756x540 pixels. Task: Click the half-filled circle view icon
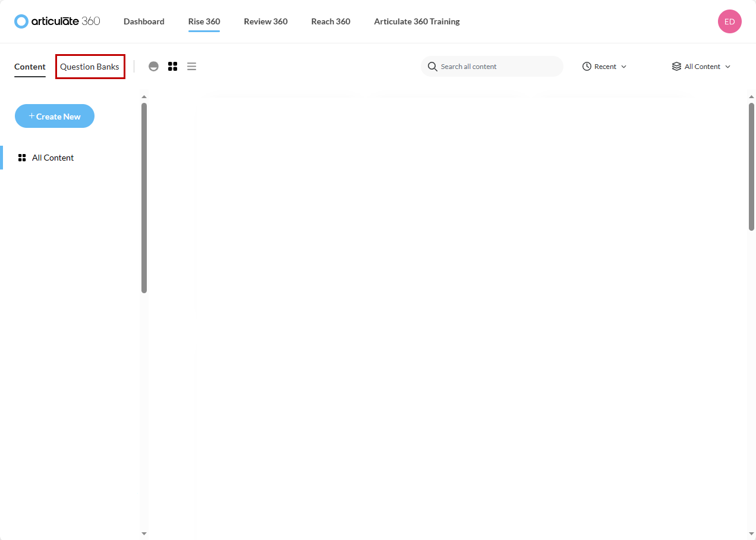153,67
